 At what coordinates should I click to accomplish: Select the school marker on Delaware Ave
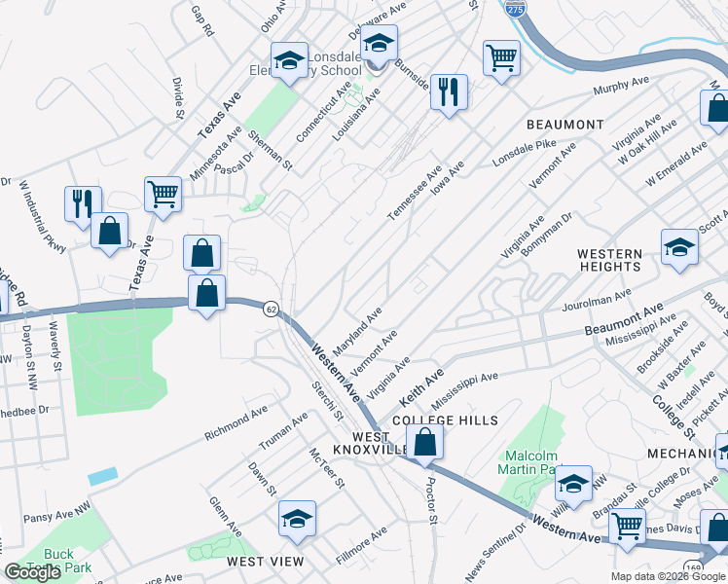point(379,46)
